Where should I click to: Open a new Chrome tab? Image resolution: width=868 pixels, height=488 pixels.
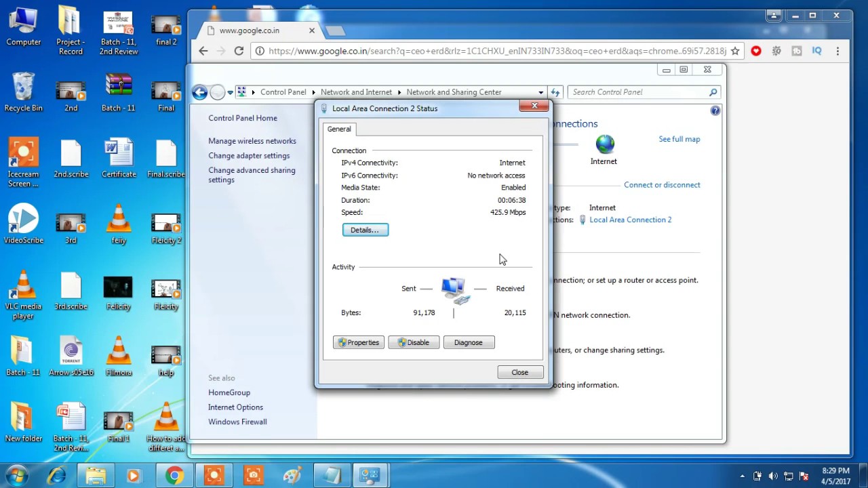[335, 30]
